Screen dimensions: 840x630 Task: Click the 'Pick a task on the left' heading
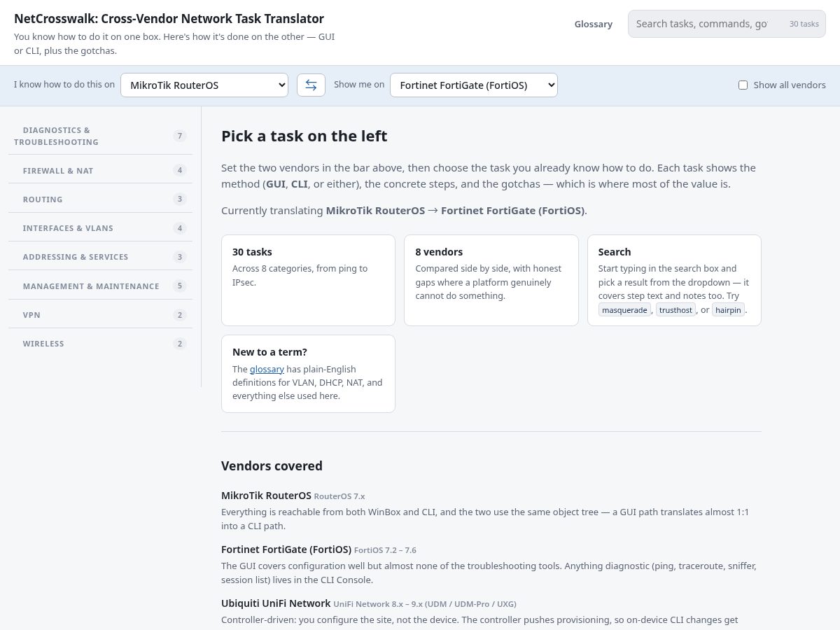coord(304,136)
